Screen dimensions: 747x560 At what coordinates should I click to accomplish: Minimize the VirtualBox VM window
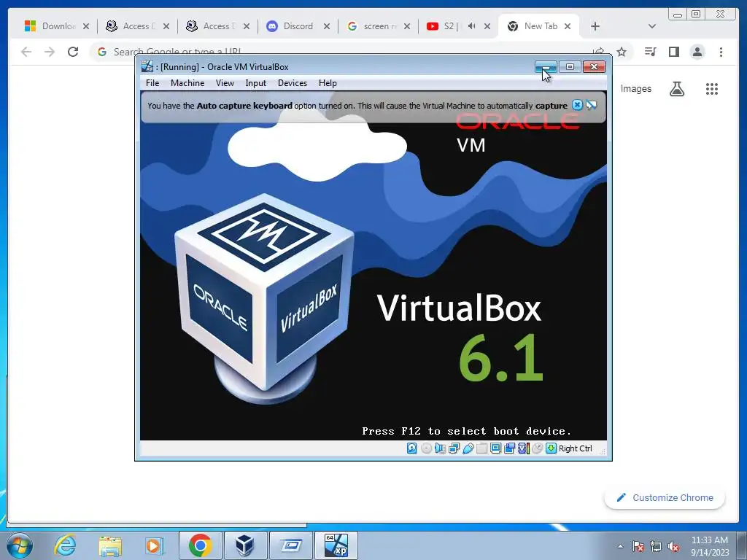pos(546,66)
